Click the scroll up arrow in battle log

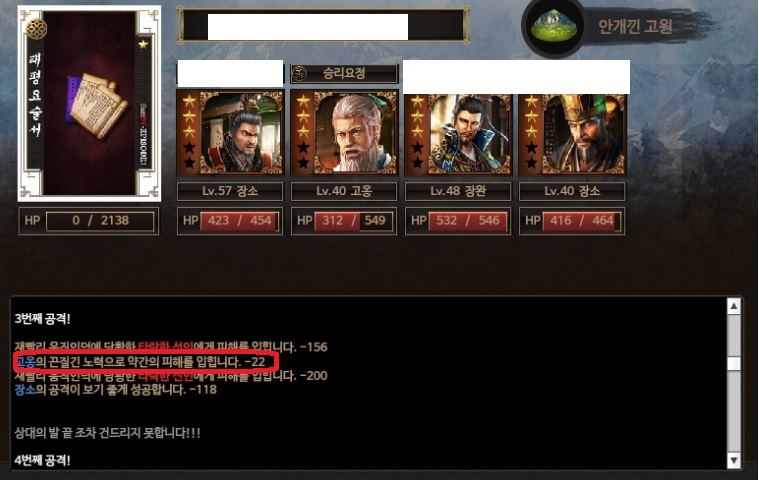(734, 306)
